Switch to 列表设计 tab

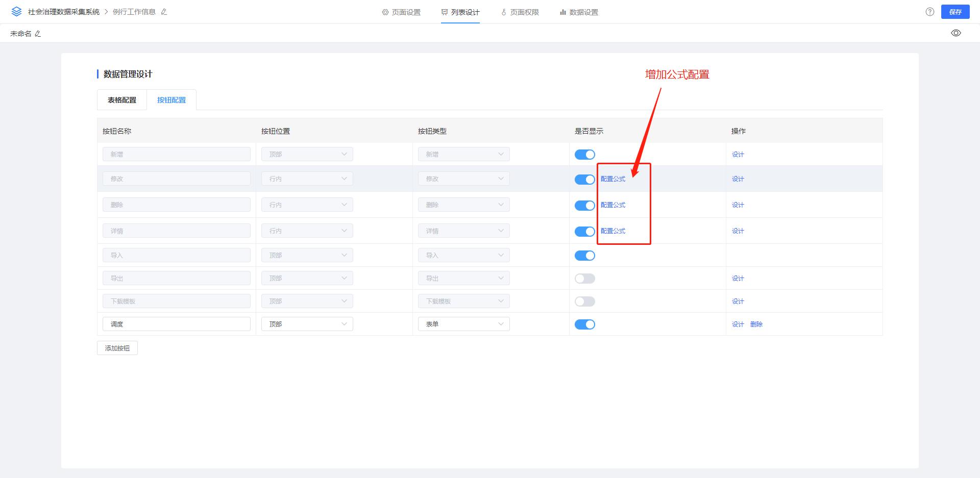click(460, 12)
